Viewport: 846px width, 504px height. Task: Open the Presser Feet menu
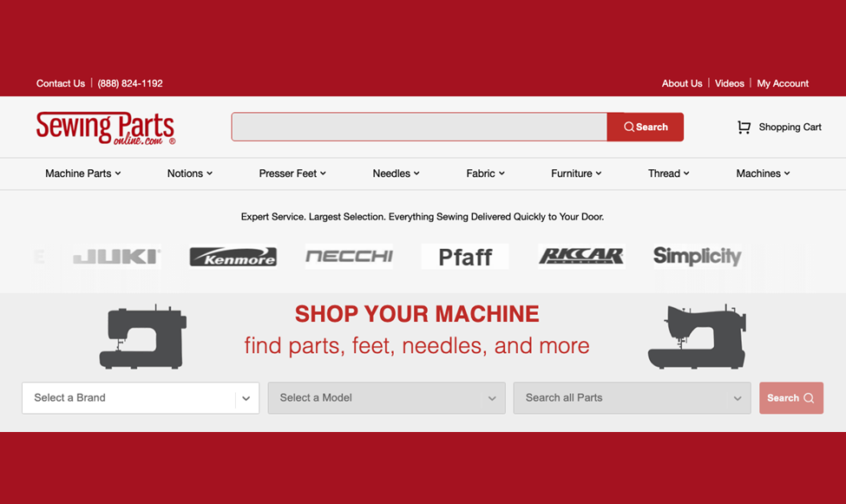(292, 173)
